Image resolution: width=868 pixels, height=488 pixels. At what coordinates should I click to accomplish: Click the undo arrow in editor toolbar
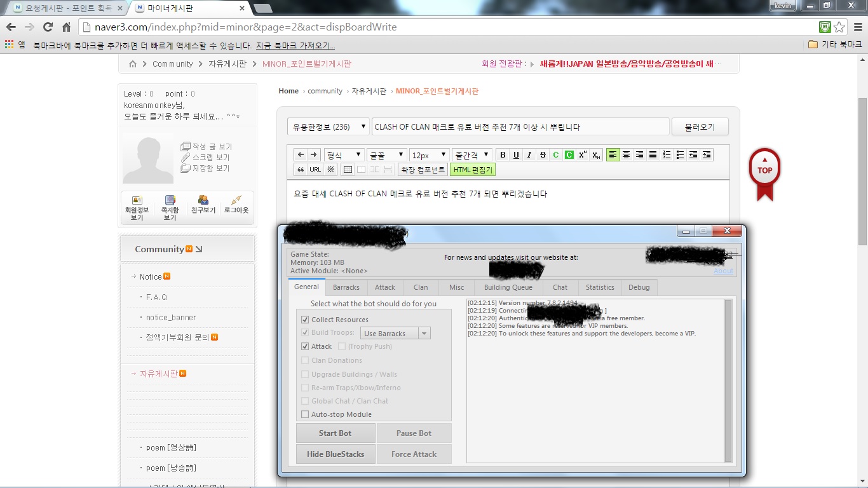(x=301, y=154)
